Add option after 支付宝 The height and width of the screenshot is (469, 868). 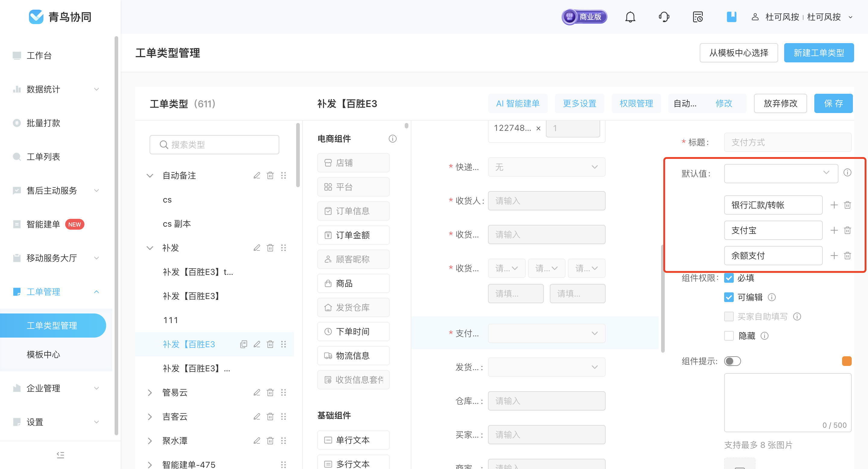coord(834,230)
